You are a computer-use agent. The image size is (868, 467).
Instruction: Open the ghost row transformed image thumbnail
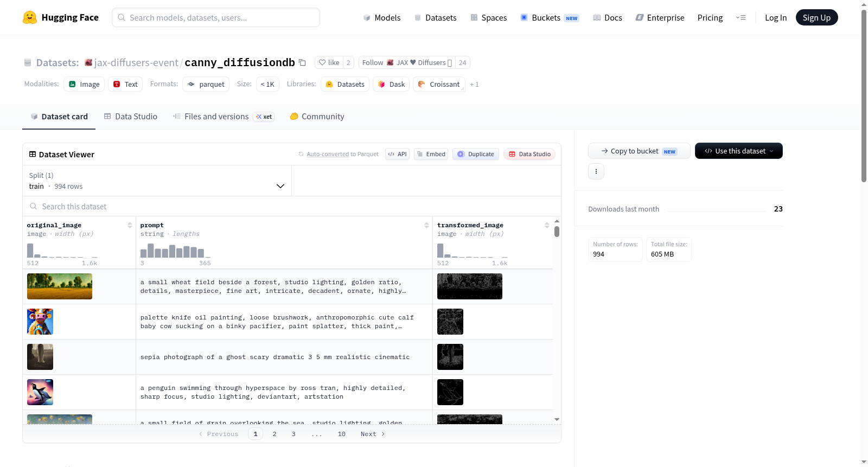coord(450,357)
